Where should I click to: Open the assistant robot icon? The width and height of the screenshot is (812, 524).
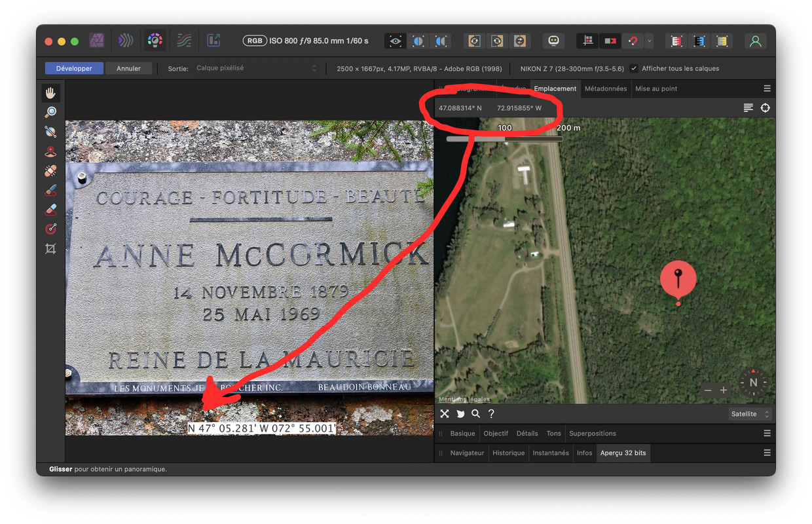[554, 41]
